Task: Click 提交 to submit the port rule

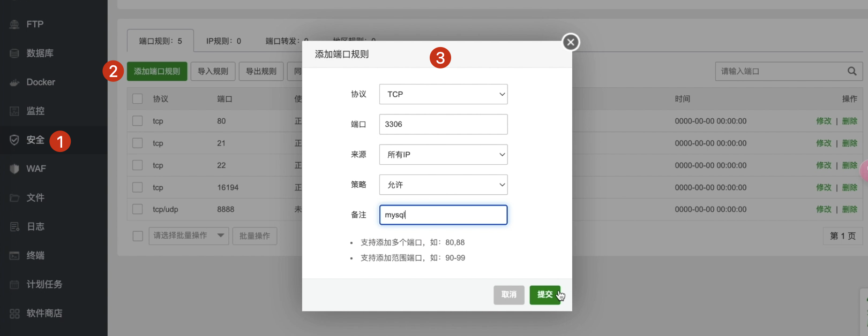Action: point(545,295)
